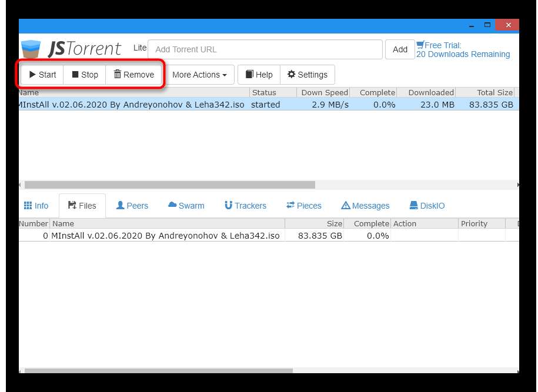Open Help from the toolbar
Viewport: 538px width, 392px height.
(259, 75)
